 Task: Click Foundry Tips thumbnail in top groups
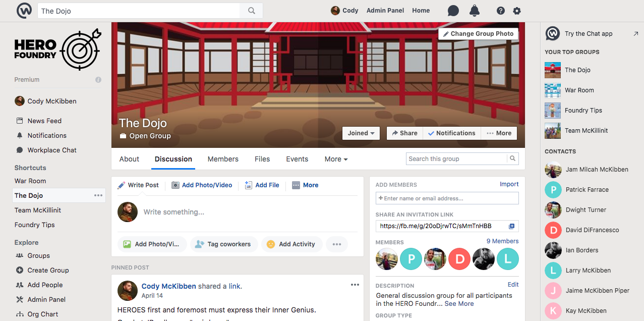pos(553,111)
